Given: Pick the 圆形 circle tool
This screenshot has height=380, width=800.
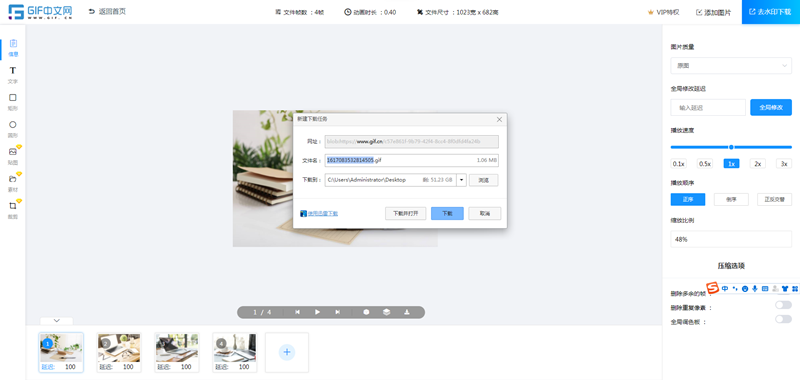Looking at the screenshot, I should click(13, 129).
